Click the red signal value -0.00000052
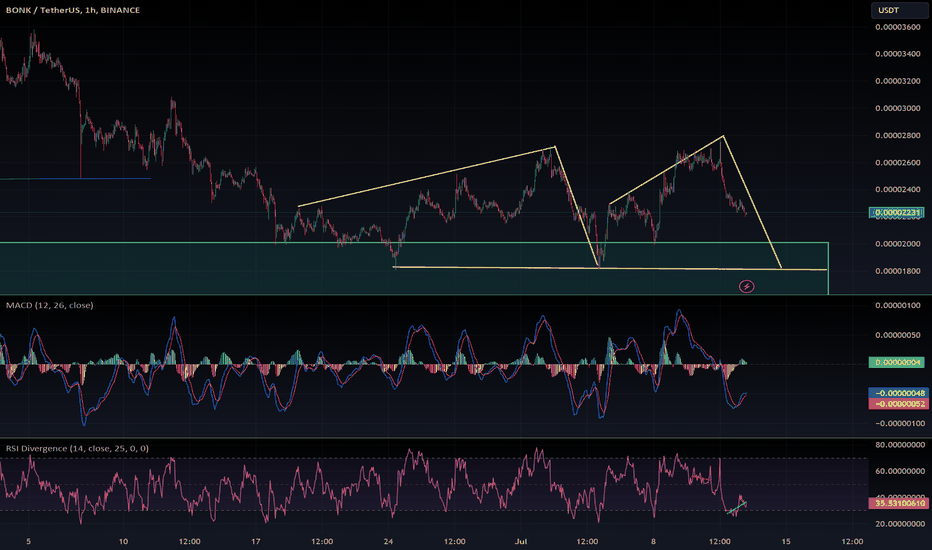This screenshot has height=550, width=932. 897,404
